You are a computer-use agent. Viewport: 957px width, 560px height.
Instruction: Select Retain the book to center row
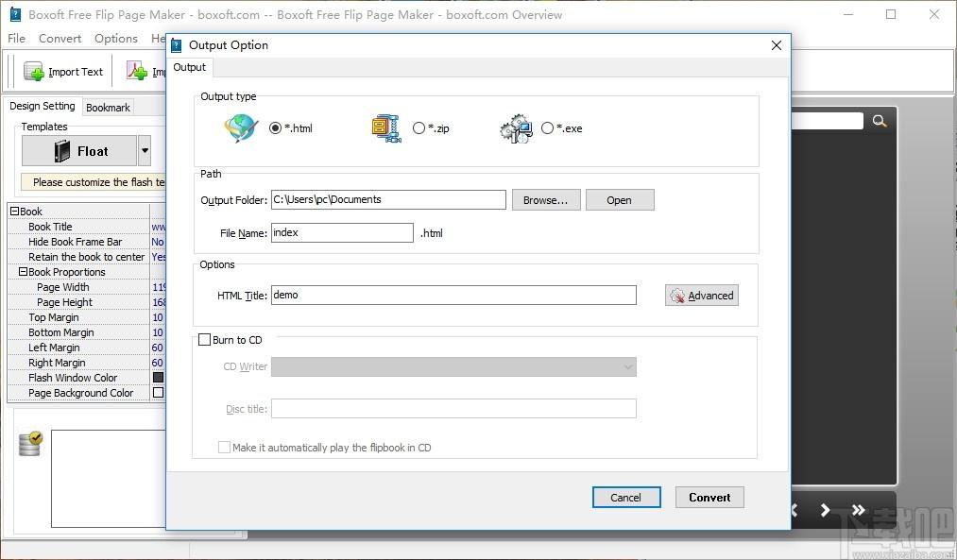pos(87,257)
